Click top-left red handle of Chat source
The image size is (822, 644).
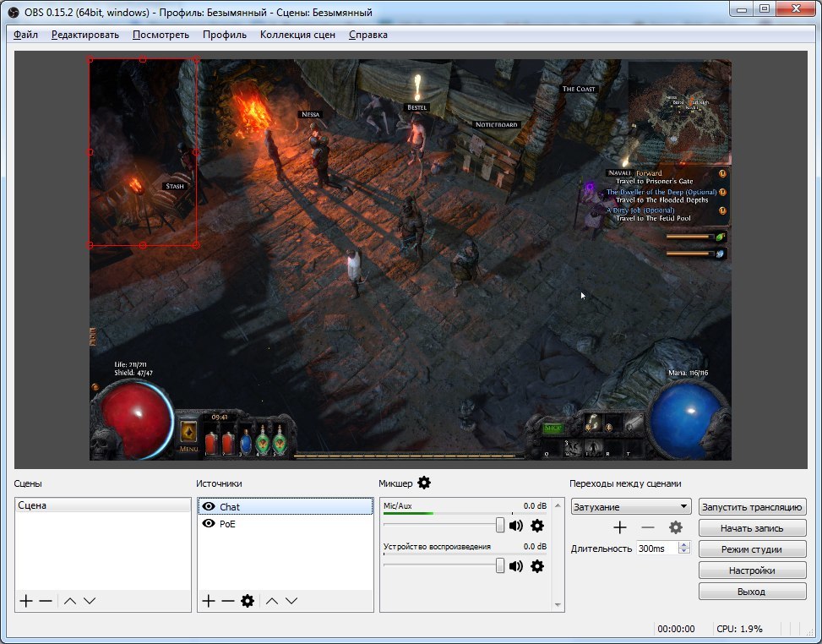pos(90,59)
